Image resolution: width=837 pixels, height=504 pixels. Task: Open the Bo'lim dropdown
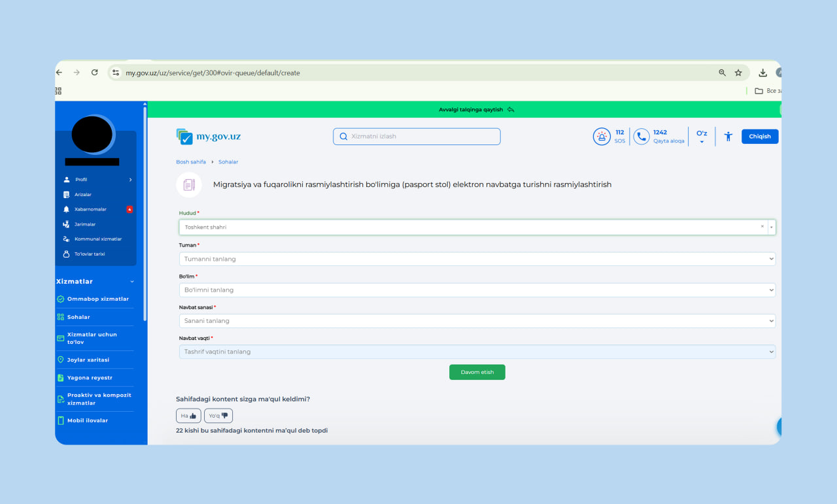click(x=477, y=290)
